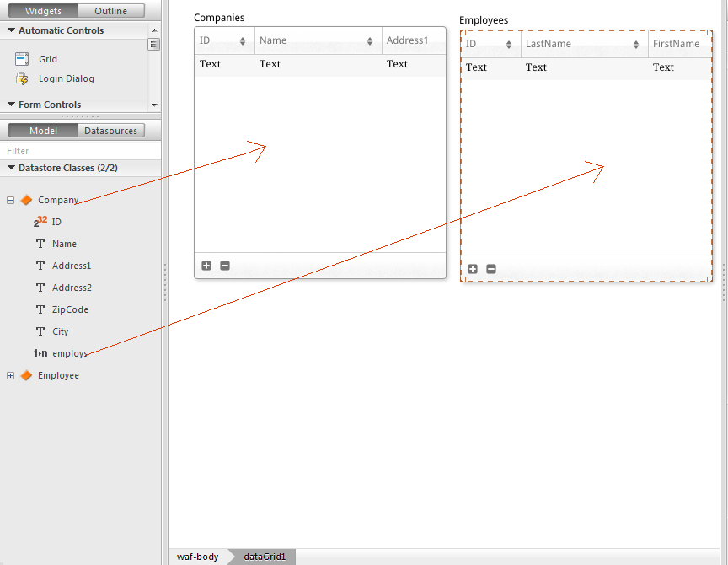Viewport: 728px width, 565px height.
Task: Sort Companies grid by ID column arrows
Action: (x=243, y=41)
